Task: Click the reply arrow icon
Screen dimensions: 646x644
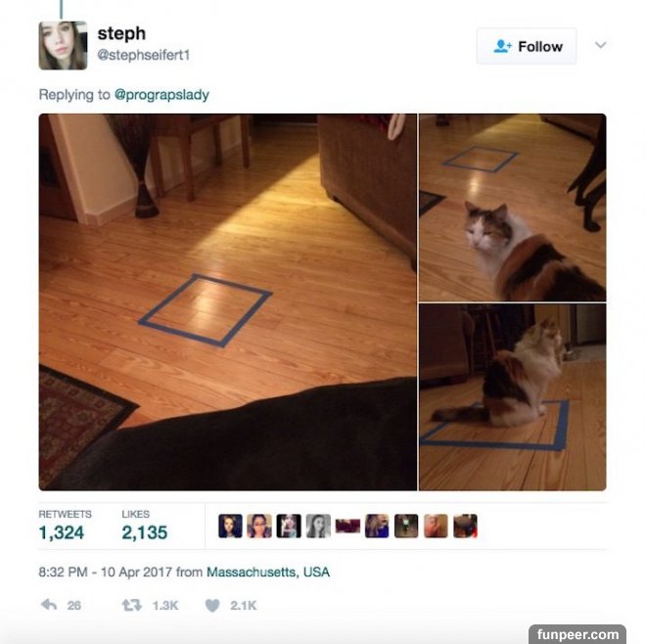Action: tap(49, 605)
